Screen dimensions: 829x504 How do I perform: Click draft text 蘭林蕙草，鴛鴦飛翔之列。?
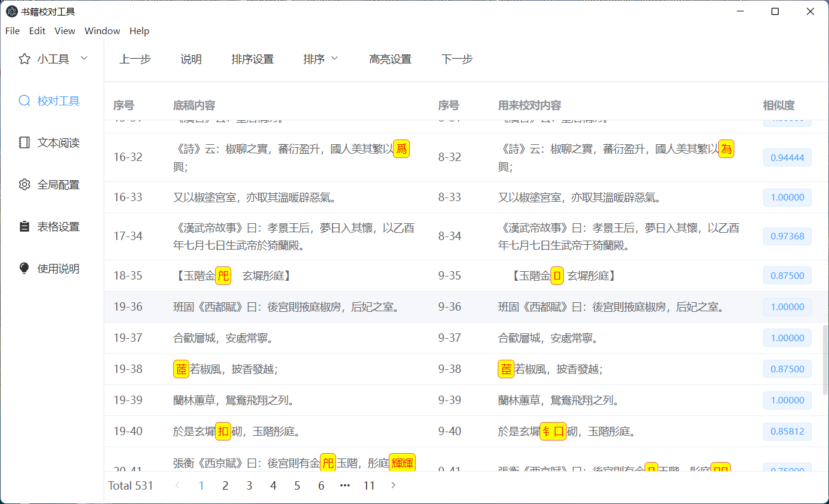click(235, 400)
